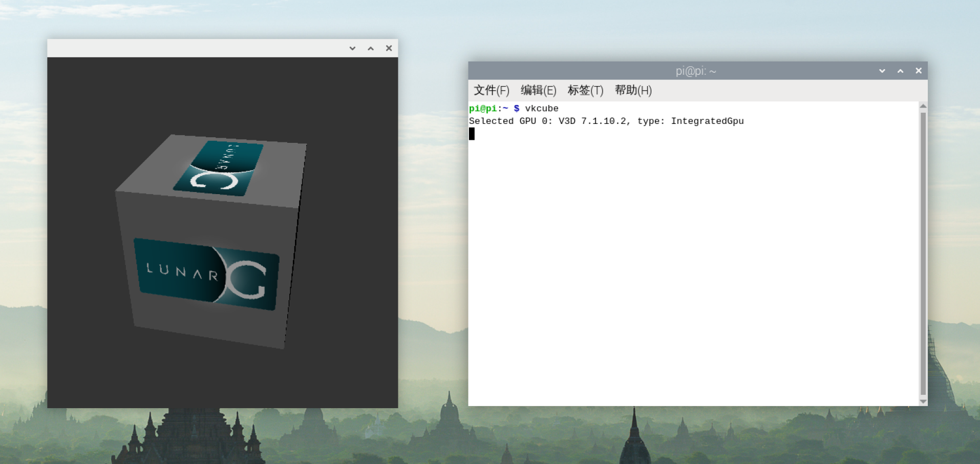Click the terminal scrollbar up arrow
Viewport: 980px width, 464px height.
[923, 106]
